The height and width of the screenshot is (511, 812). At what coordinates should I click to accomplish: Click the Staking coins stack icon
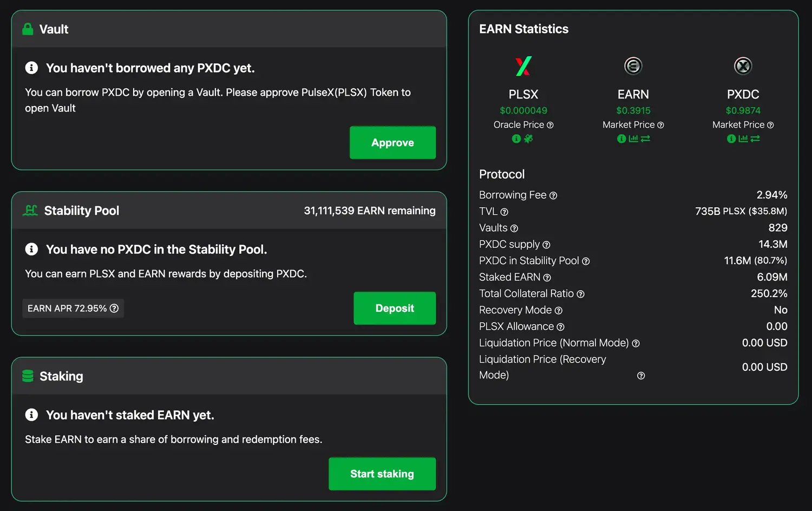pos(28,376)
